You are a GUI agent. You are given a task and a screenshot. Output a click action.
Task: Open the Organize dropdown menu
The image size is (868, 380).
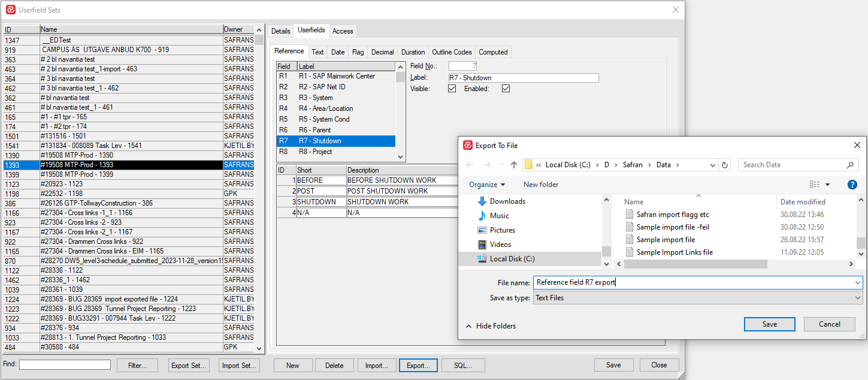point(487,185)
